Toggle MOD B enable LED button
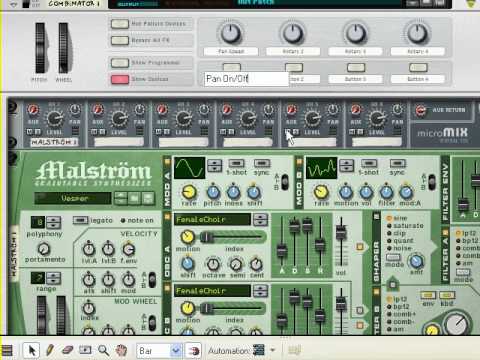This screenshot has height=360, width=480. pos(299,162)
